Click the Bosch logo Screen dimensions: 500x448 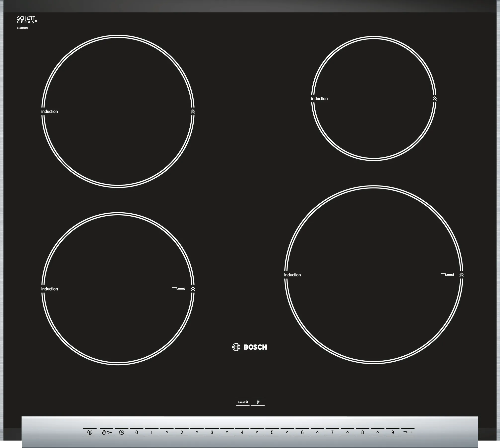tap(250, 347)
